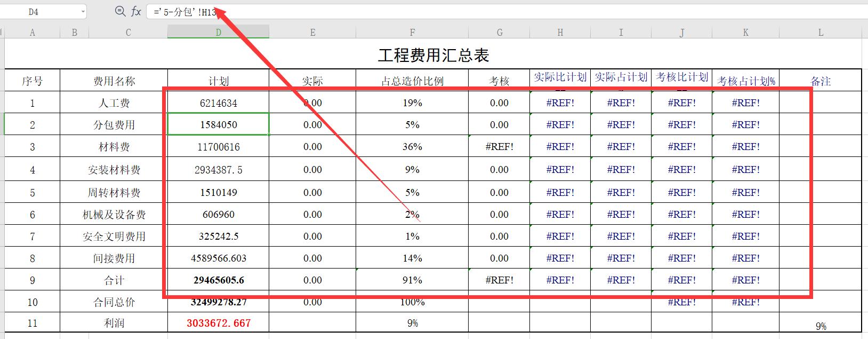This screenshot has height=339, width=868.
Task: Select the 机械及设备费 cell
Action: click(114, 214)
